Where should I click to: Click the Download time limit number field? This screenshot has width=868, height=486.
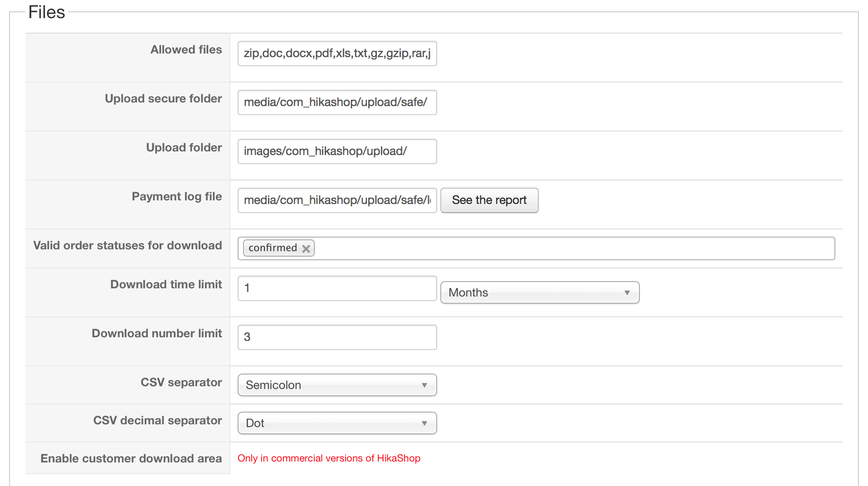(336, 288)
